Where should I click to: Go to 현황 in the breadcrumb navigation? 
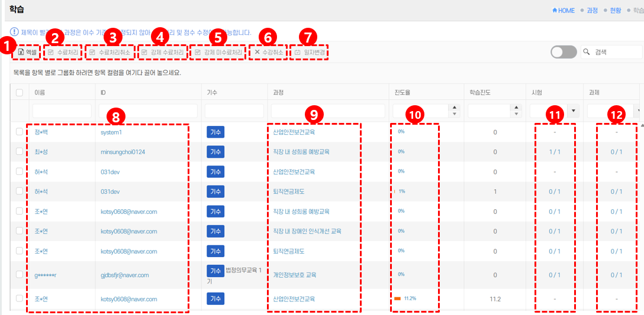tap(616, 11)
